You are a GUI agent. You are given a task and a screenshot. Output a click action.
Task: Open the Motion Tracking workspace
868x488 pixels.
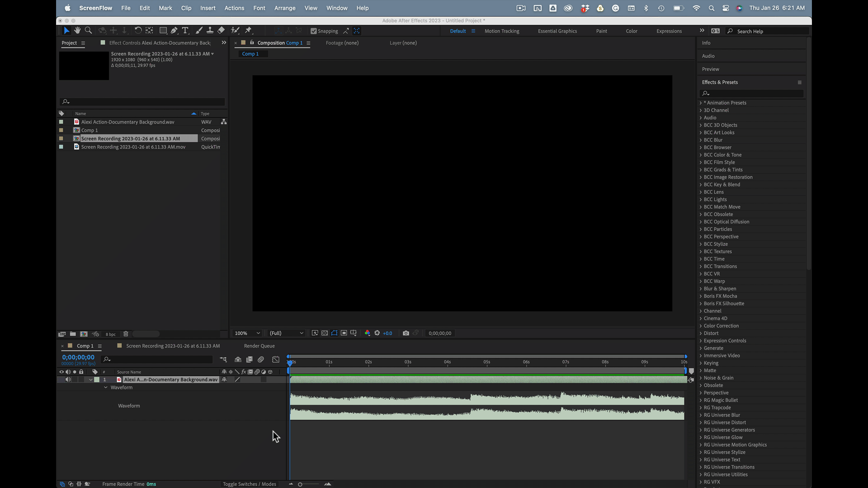pyautogui.click(x=502, y=31)
